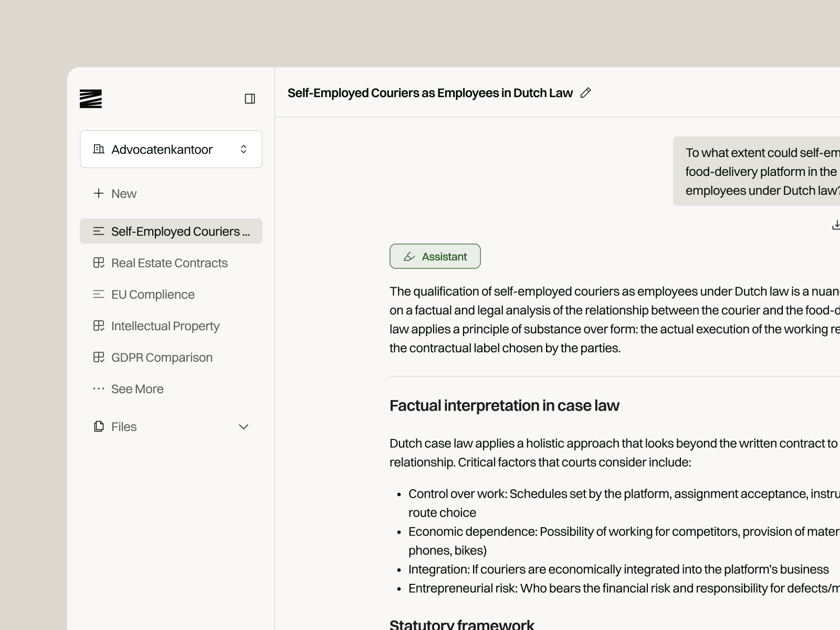This screenshot has height=630, width=840.
Task: Expand the Files section
Action: pos(171,427)
